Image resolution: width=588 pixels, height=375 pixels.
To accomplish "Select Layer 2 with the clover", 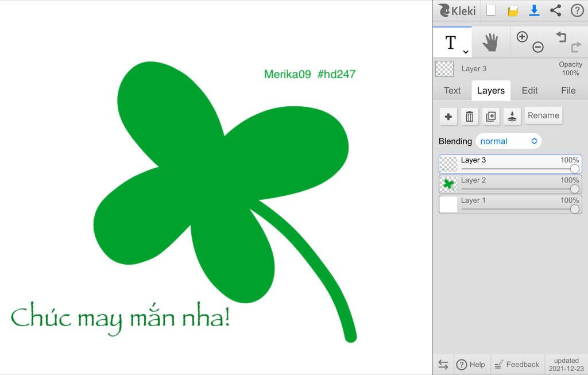I will point(510,184).
